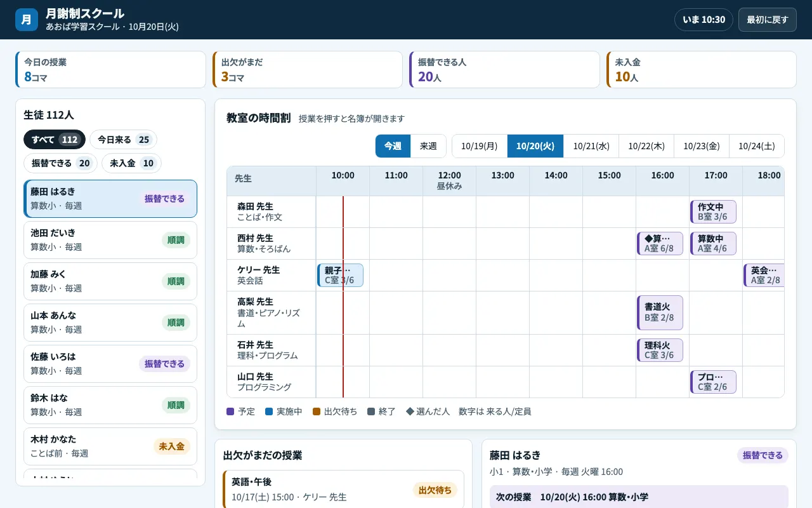Open the 理科火 C室 3/6 class block
Viewport: 812px width, 508px height.
coord(660,351)
